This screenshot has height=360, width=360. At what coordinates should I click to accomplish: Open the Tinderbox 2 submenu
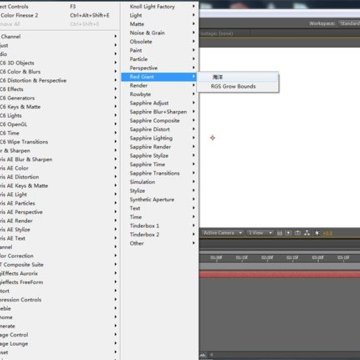click(160, 234)
